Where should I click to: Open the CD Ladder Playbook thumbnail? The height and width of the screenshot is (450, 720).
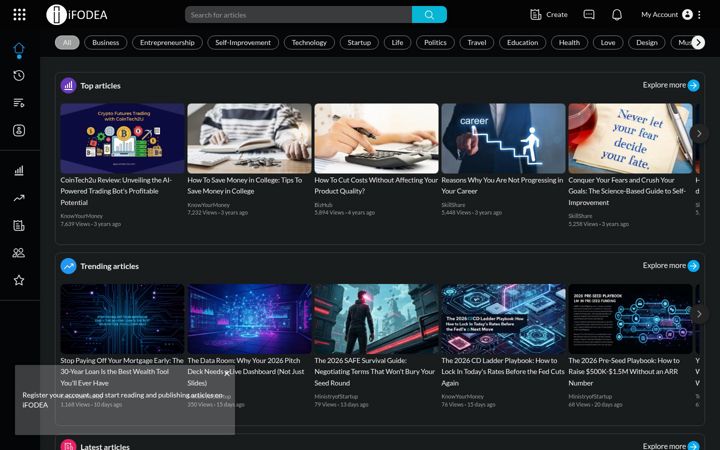tap(503, 319)
